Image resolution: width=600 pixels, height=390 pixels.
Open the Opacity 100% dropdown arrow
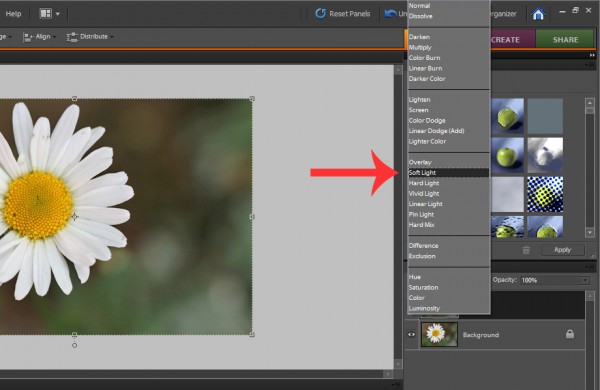[x=584, y=280]
